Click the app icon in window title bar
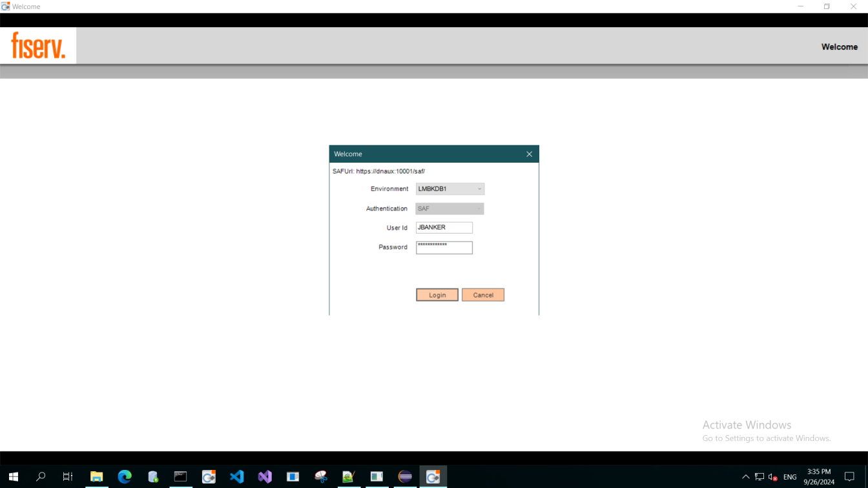Image resolution: width=868 pixels, height=488 pixels. [x=6, y=6]
